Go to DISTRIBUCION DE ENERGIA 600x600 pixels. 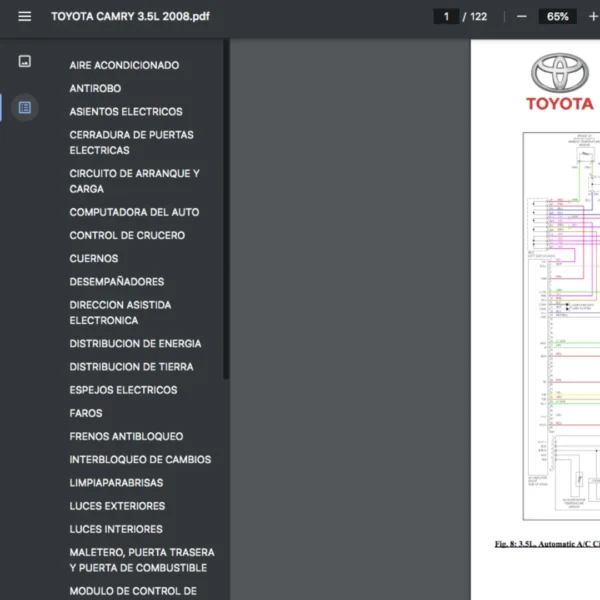pos(135,344)
